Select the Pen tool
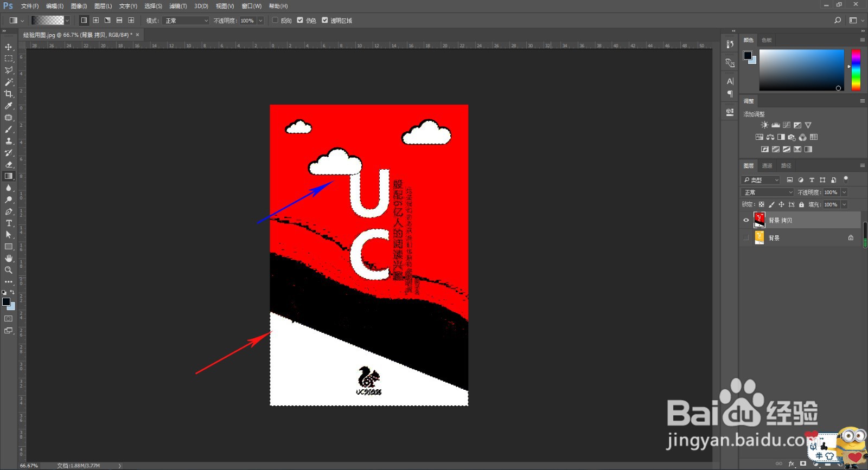The height and width of the screenshot is (470, 868). pyautogui.click(x=9, y=211)
